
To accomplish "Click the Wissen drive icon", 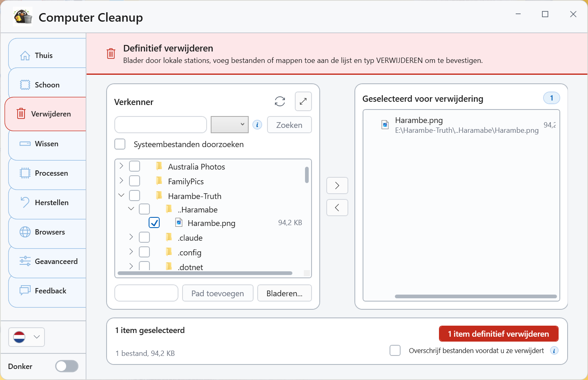I will point(25,144).
